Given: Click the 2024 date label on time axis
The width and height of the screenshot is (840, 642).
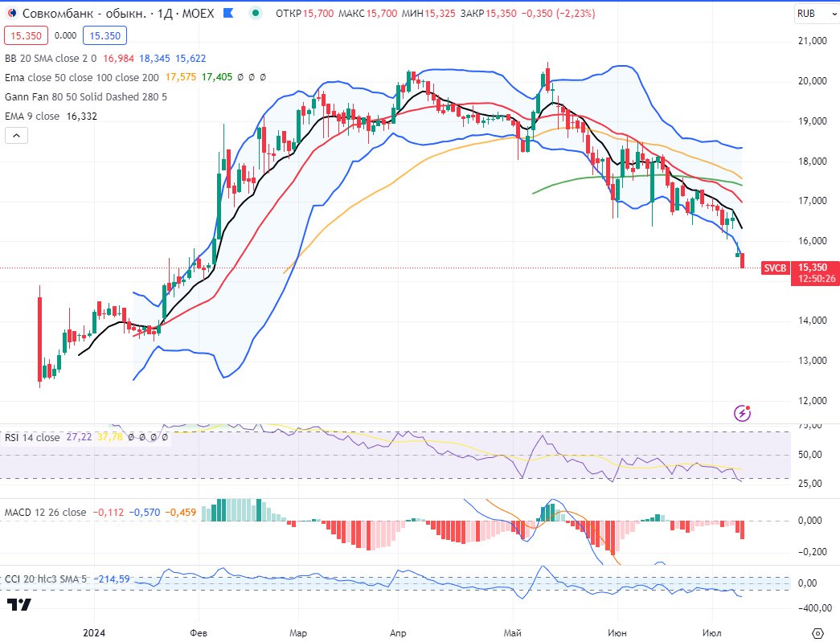Looking at the screenshot, I should tap(94, 633).
